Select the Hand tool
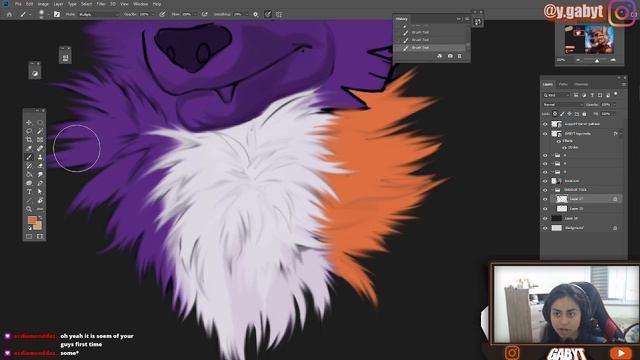The height and width of the screenshot is (360, 640). (x=40, y=200)
